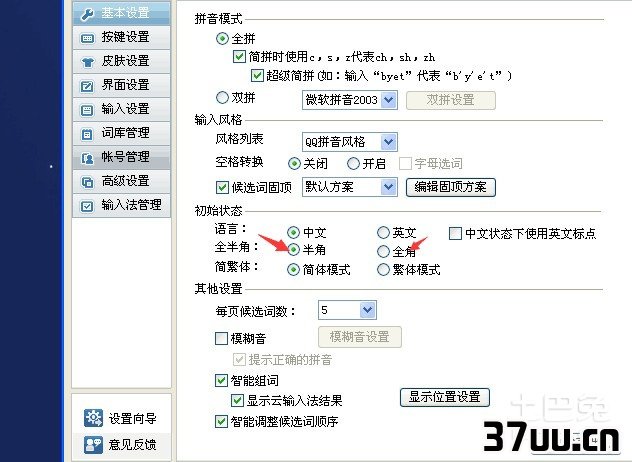Open the 基本设置 tab

(121, 13)
